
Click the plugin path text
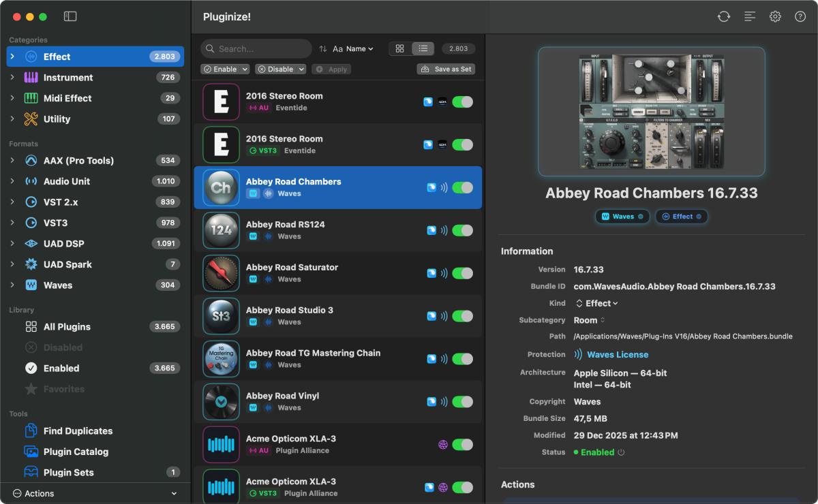click(x=683, y=336)
